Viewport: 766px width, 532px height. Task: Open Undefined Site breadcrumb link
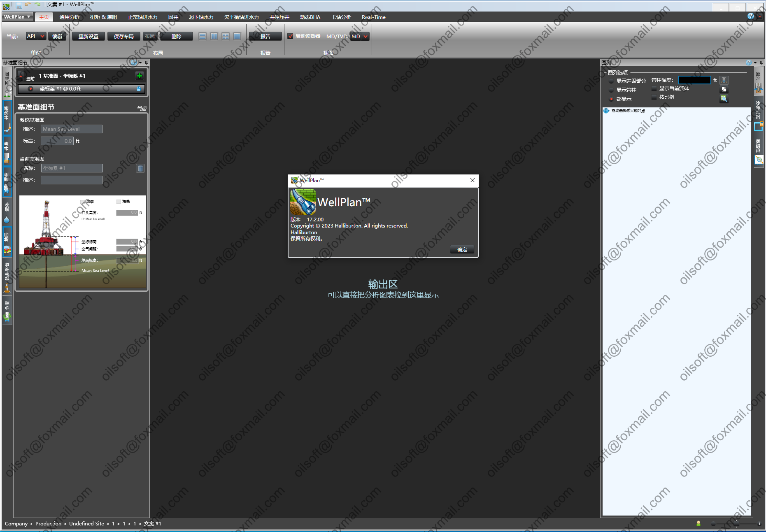coord(86,524)
